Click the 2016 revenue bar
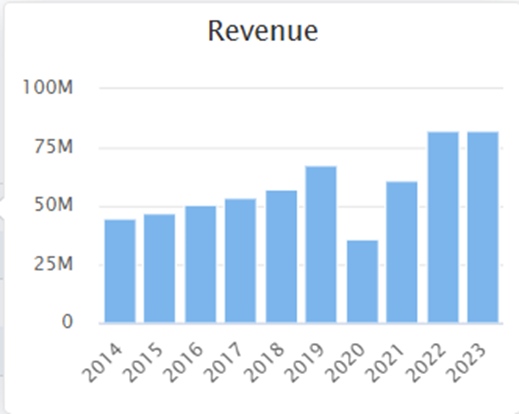 coord(201,264)
